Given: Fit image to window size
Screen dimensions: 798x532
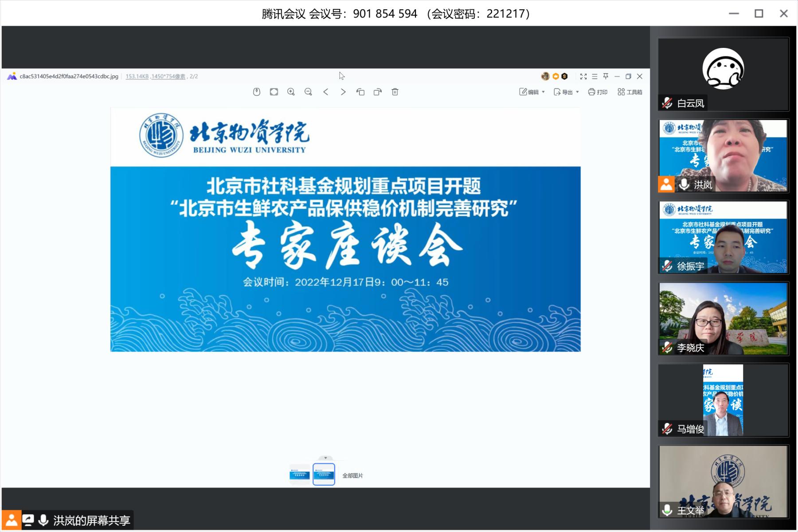Looking at the screenshot, I should [x=274, y=92].
